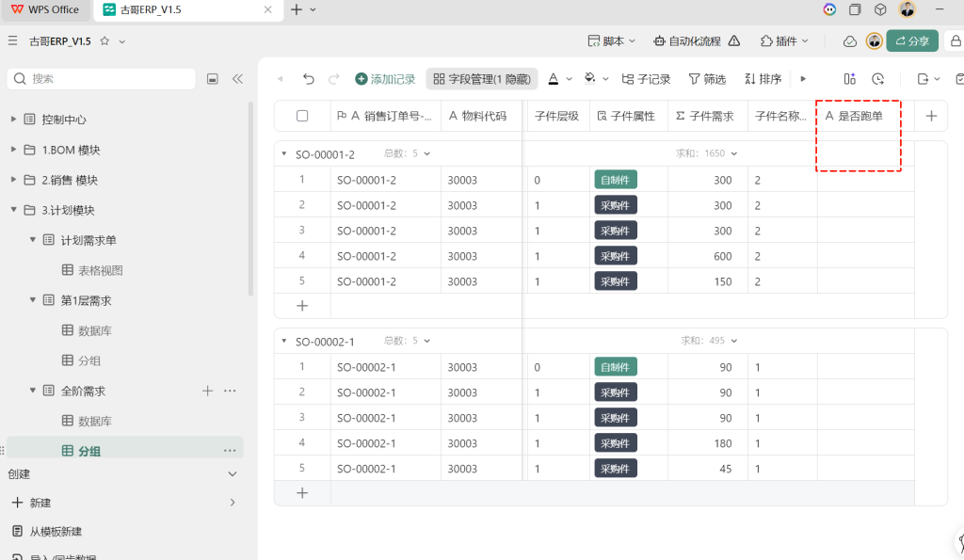Viewport: 964px width, 560px height.
Task: Add row under SO-00002-1 group
Action: point(302,493)
